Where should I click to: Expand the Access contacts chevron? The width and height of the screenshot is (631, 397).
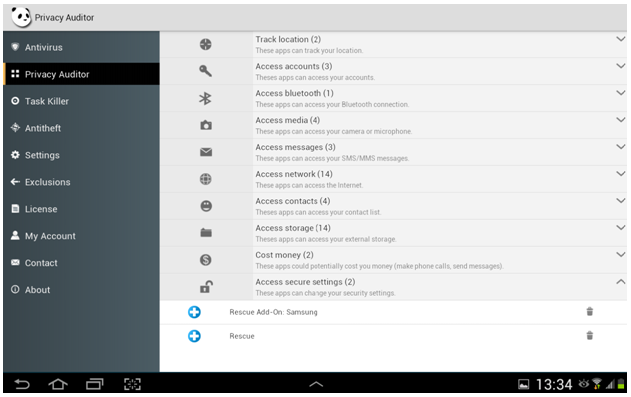[621, 201]
